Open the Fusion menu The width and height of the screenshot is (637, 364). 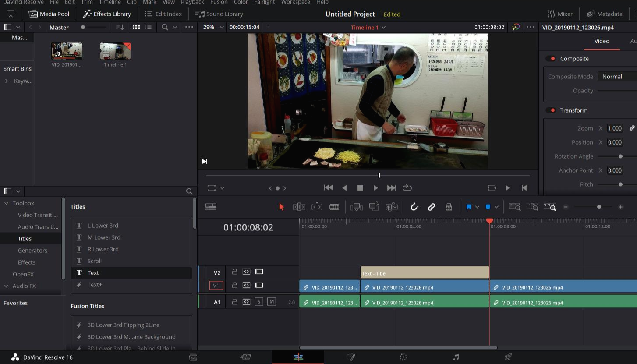click(219, 2)
